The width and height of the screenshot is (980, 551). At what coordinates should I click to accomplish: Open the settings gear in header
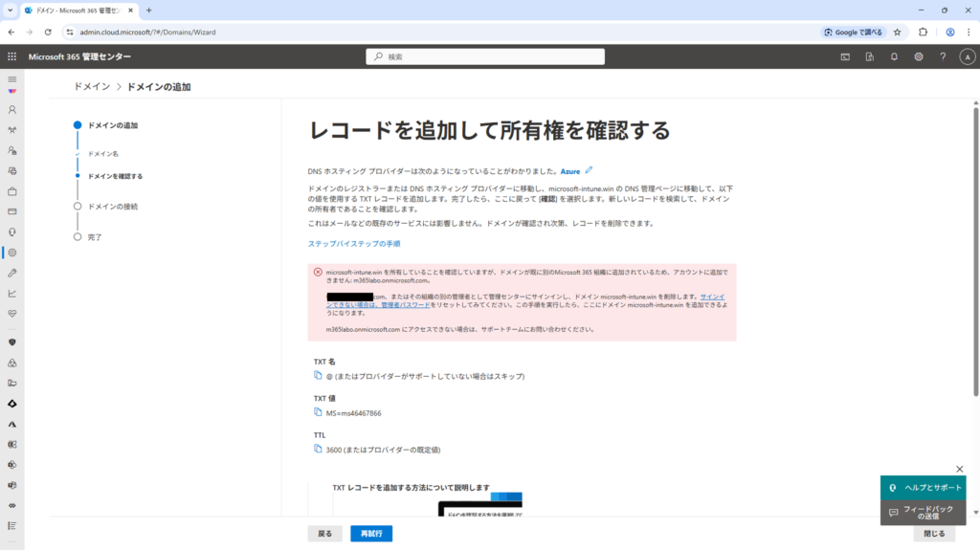[x=918, y=56]
